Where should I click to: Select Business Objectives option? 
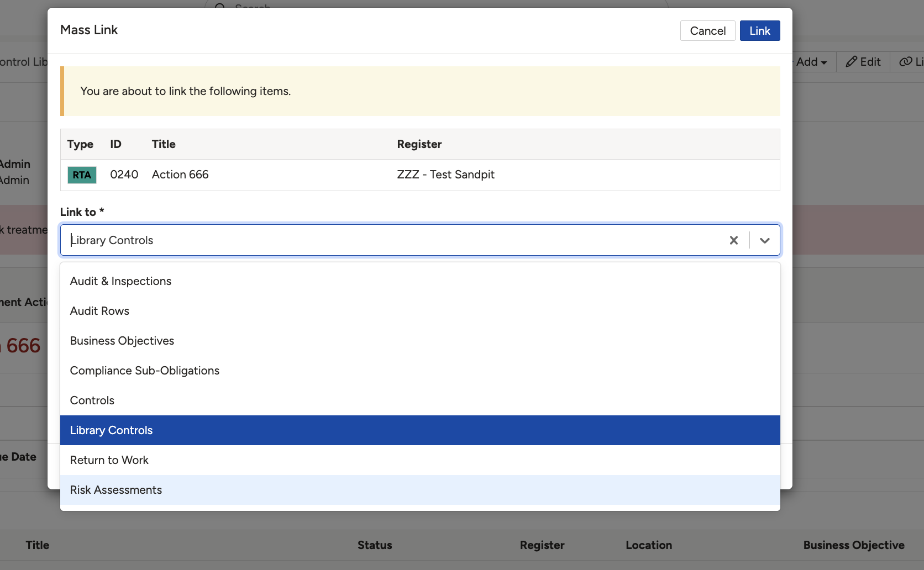pyautogui.click(x=420, y=341)
